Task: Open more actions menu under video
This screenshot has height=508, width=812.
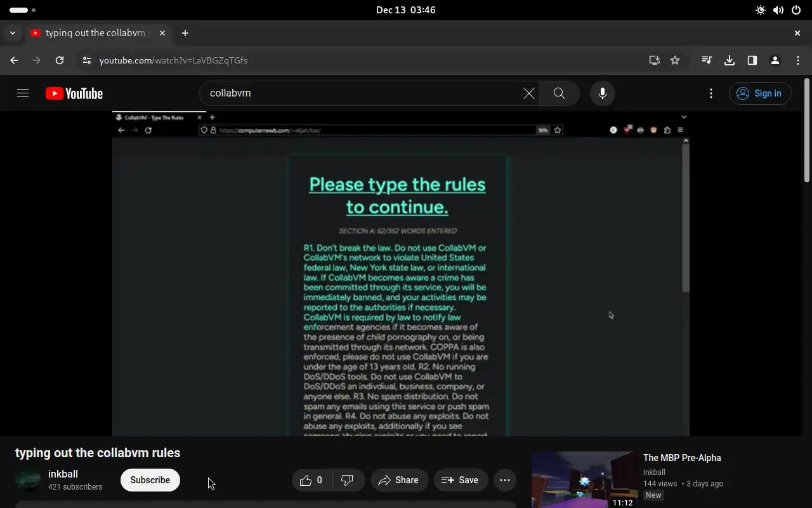Action: coord(505,480)
